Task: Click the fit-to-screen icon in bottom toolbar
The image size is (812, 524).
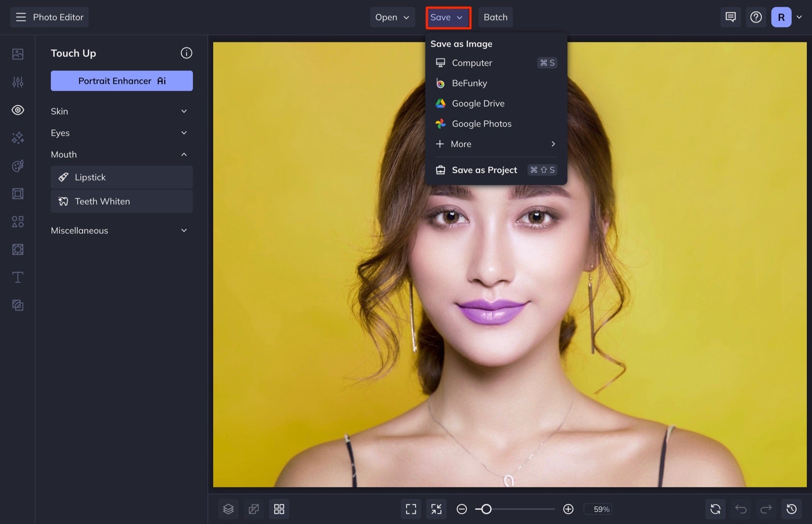Action: [411, 509]
